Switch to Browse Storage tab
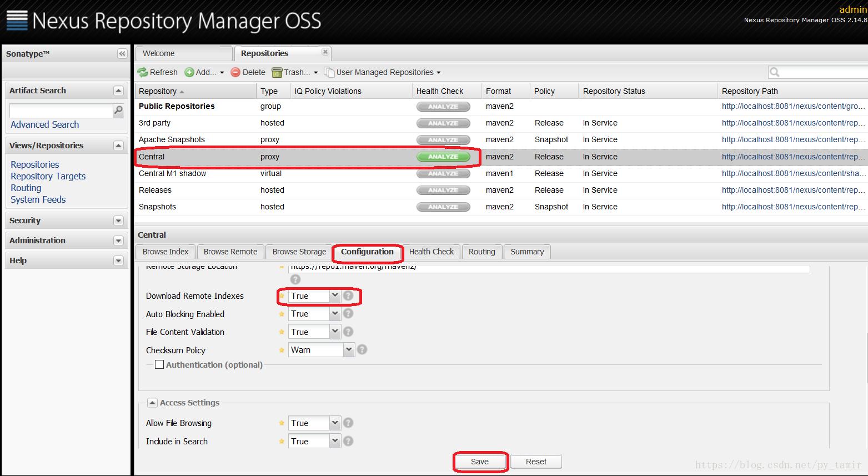This screenshot has width=868, height=476. [299, 252]
